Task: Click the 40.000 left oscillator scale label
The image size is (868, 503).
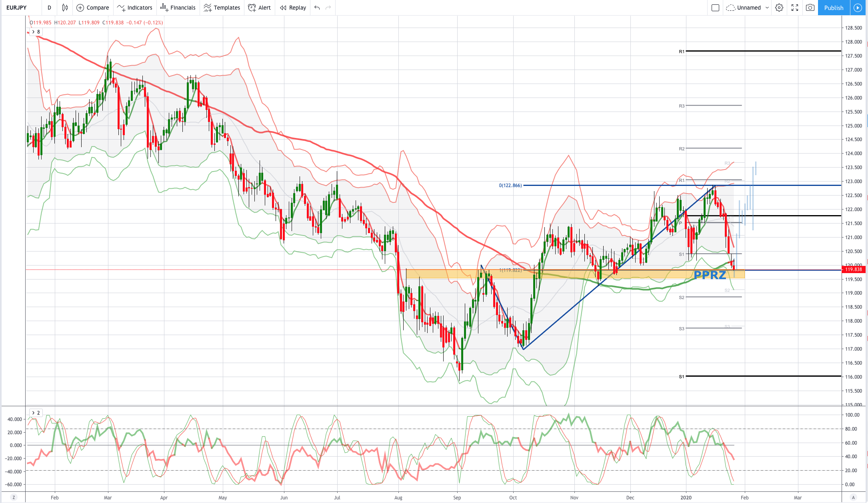Action: click(15, 419)
